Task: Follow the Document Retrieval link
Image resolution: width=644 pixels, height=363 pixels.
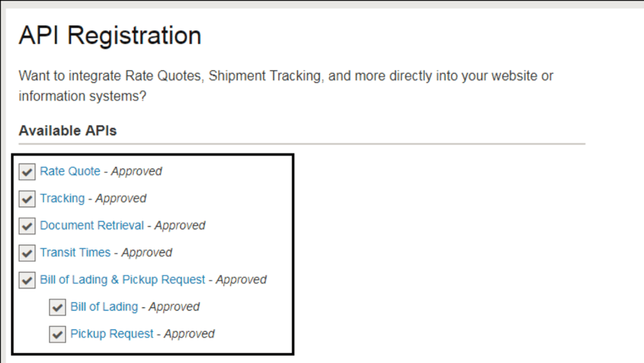Action: tap(92, 226)
